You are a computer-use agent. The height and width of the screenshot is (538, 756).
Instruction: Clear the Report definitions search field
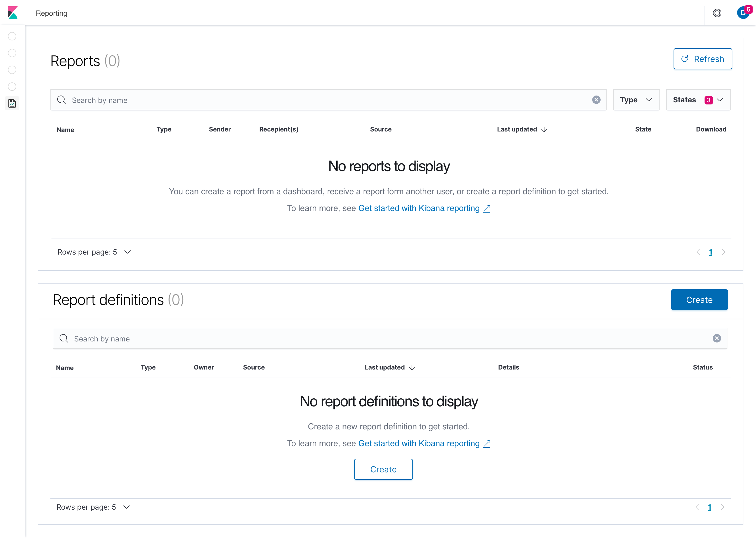[x=717, y=338]
